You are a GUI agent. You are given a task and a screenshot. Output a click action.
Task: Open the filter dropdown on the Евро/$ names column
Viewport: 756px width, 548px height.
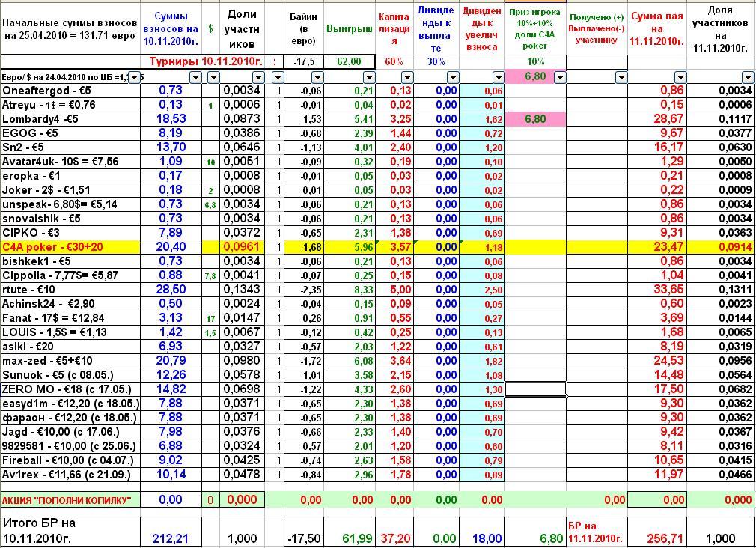pos(135,77)
